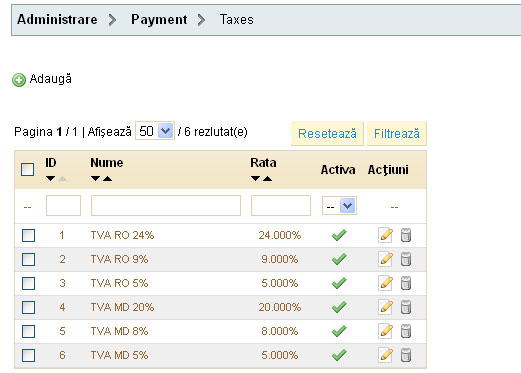
Task: Open the Activa filter dropdown
Action: coord(339,206)
